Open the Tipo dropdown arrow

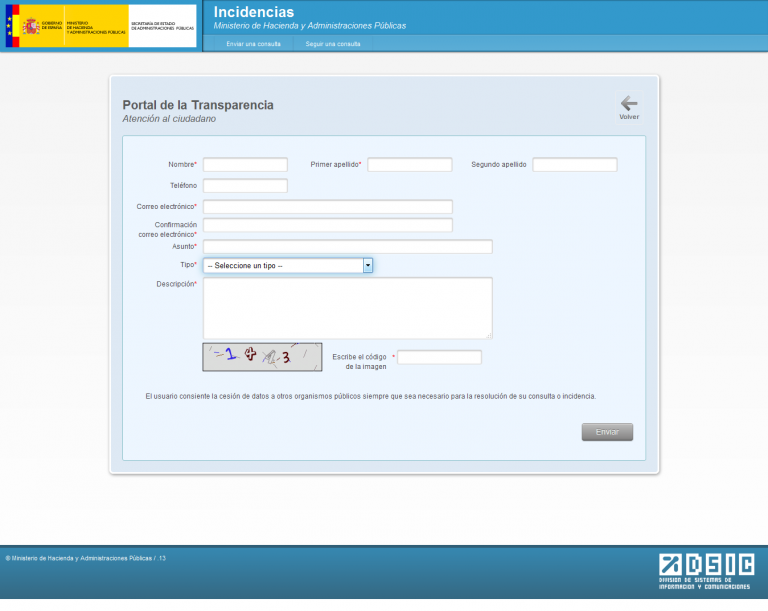pos(368,266)
